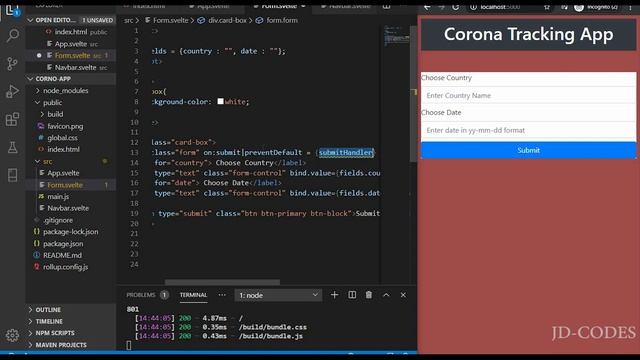Open the Source Control view
Image resolution: width=640 pixels, height=360 pixels.
point(13,63)
